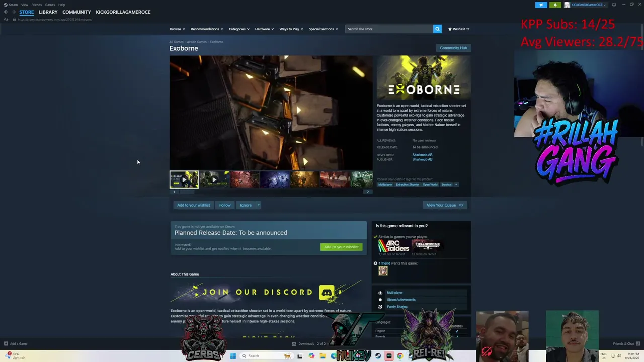Click the Multiplayer tag
This screenshot has height=362, width=644.
(x=385, y=185)
